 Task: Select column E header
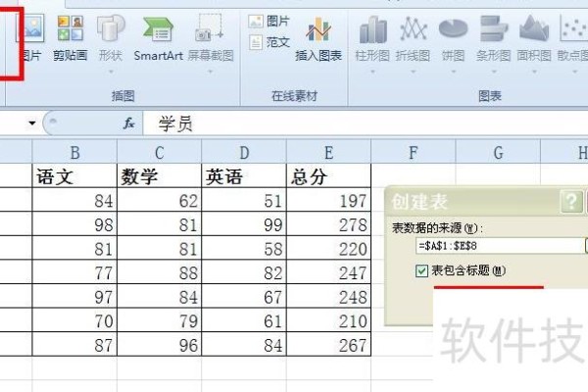(329, 152)
